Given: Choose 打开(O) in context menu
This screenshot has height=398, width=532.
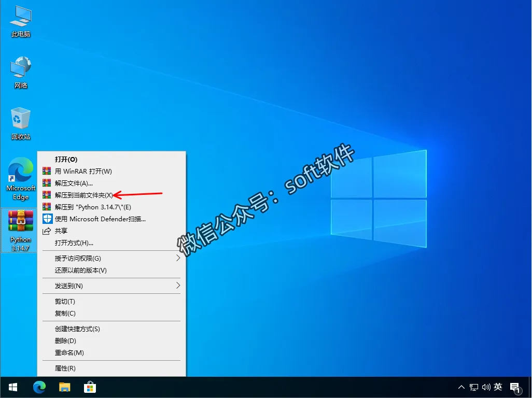Looking at the screenshot, I should point(111,159).
